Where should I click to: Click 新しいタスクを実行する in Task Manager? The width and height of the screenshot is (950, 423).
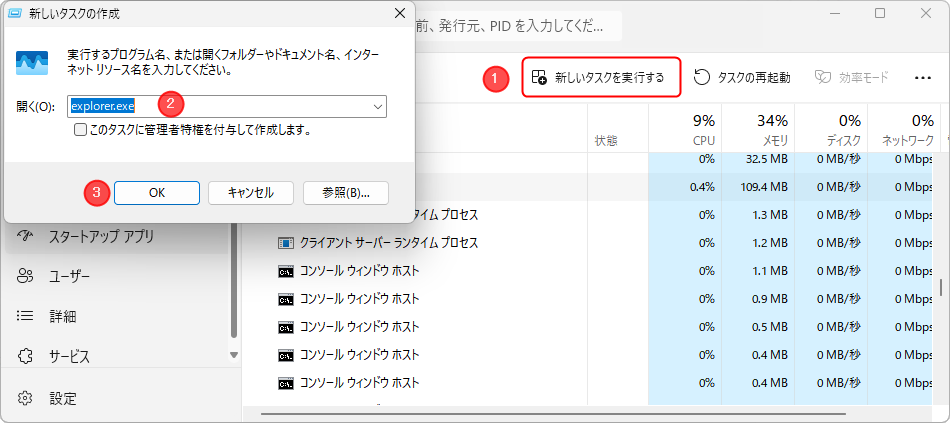tap(601, 77)
